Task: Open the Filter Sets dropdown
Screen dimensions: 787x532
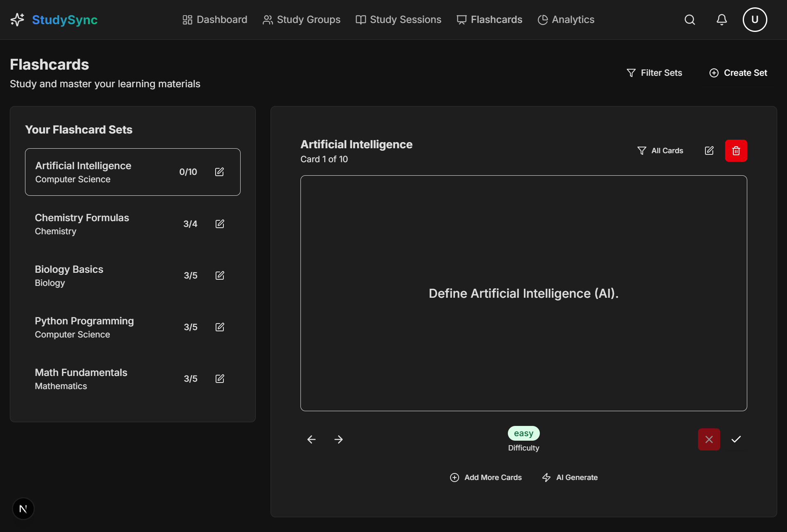Action: (654, 73)
